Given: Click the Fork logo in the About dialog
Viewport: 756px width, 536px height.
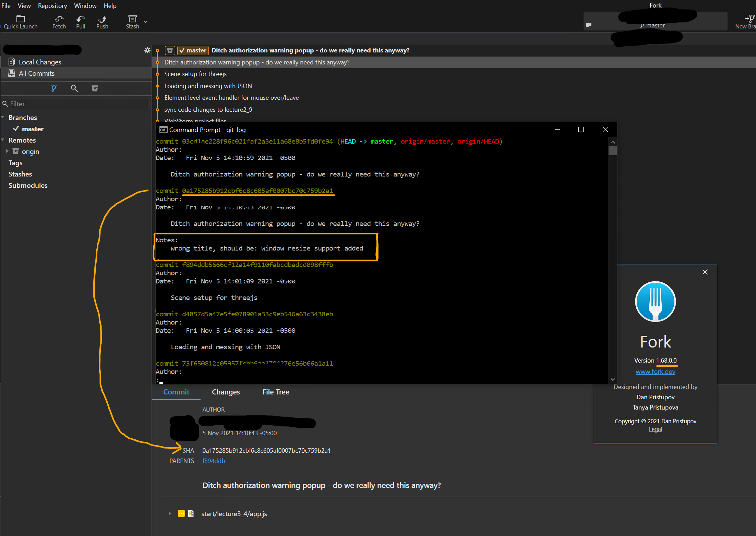Looking at the screenshot, I should coord(655,302).
